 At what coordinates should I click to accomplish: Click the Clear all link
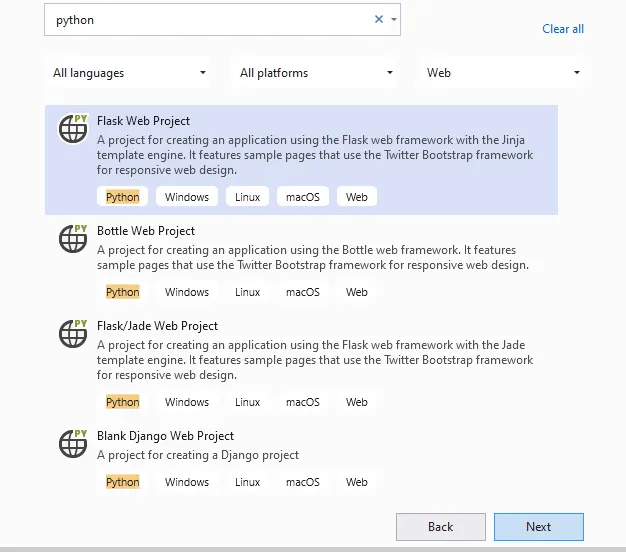click(x=563, y=29)
